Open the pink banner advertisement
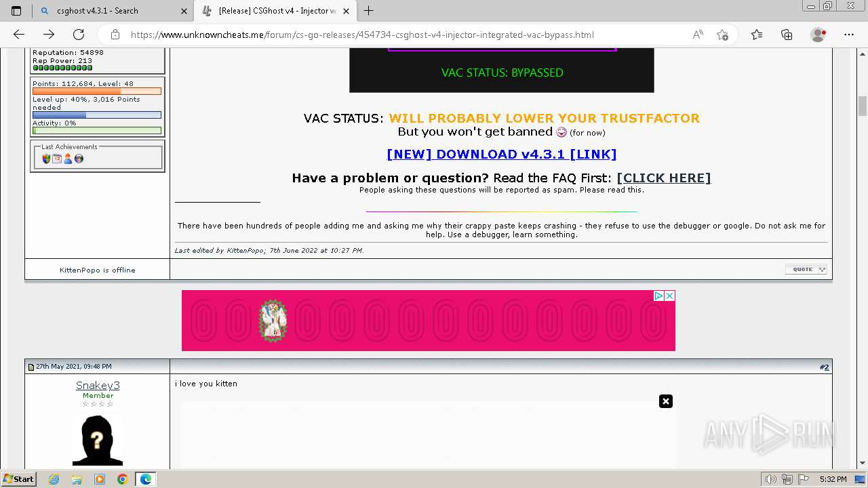Image resolution: width=868 pixels, height=488 pixels. point(429,321)
